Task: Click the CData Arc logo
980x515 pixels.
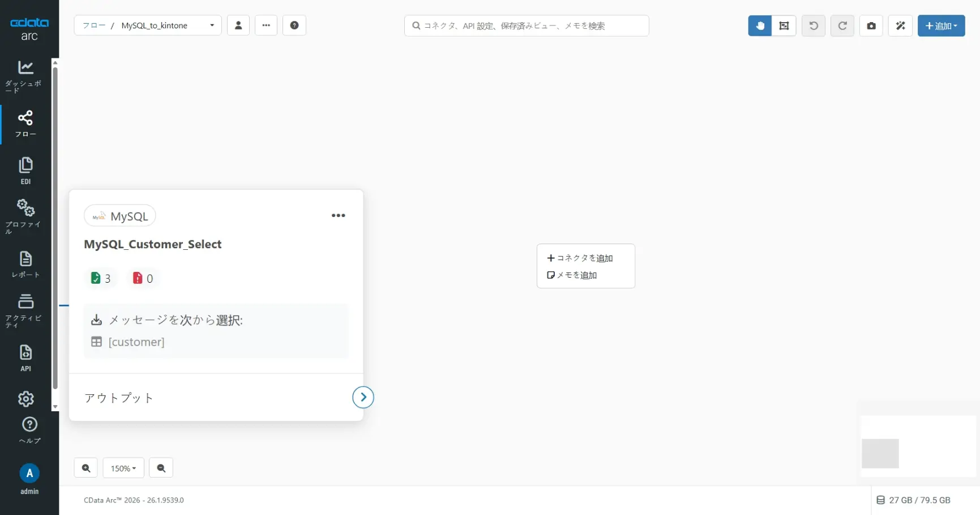Action: pos(29,29)
